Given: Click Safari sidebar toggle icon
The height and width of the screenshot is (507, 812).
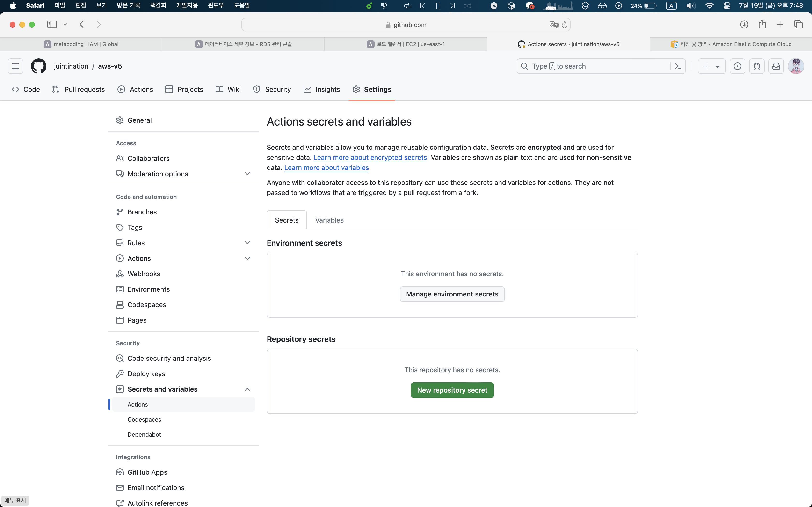Looking at the screenshot, I should coord(52,24).
